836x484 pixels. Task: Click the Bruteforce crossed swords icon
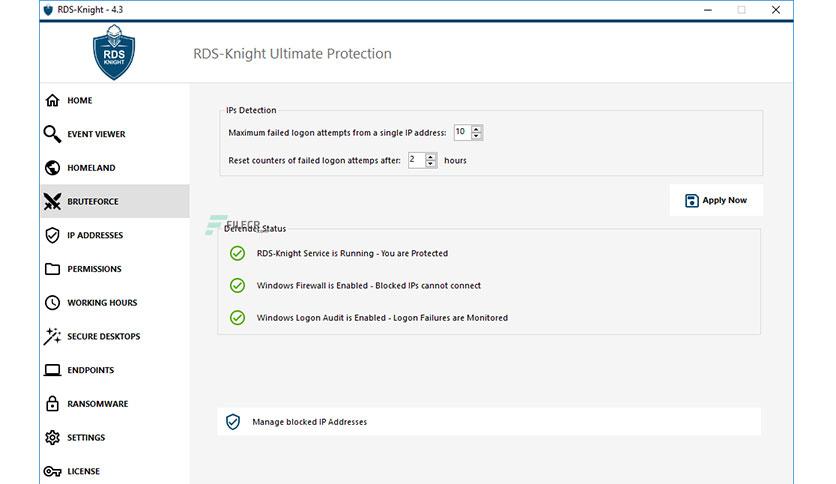pyautogui.click(x=52, y=201)
